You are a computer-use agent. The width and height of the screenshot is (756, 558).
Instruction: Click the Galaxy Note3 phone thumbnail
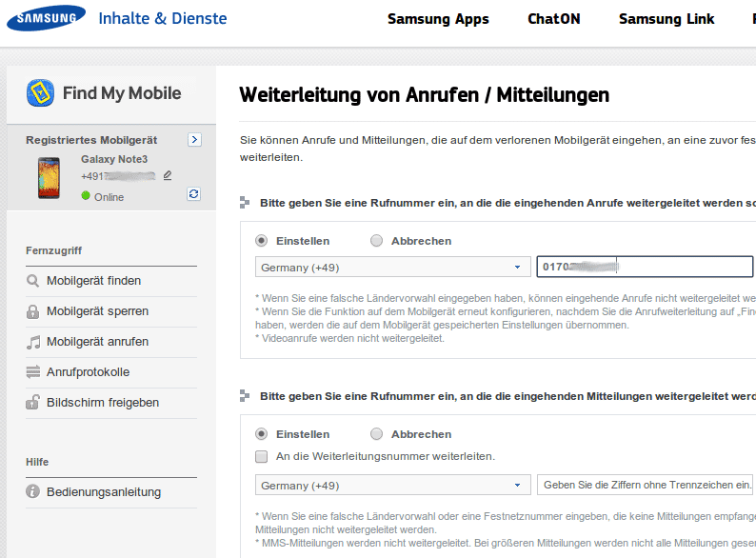[x=49, y=177]
